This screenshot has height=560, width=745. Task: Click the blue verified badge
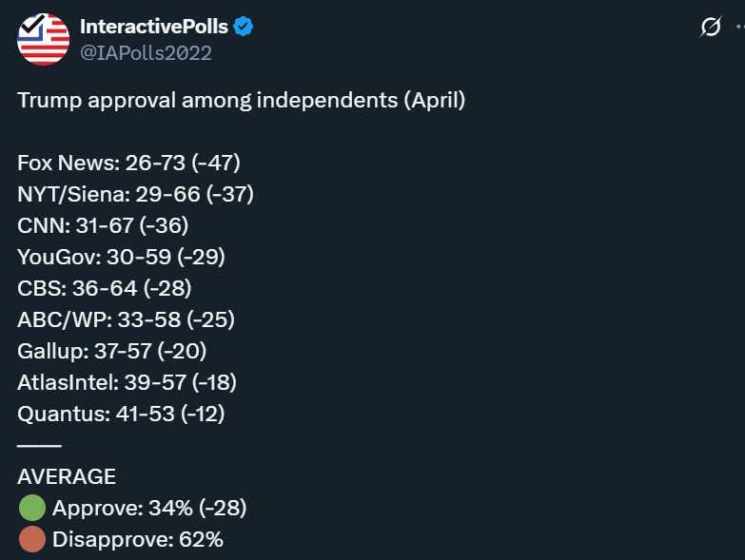[x=243, y=26]
